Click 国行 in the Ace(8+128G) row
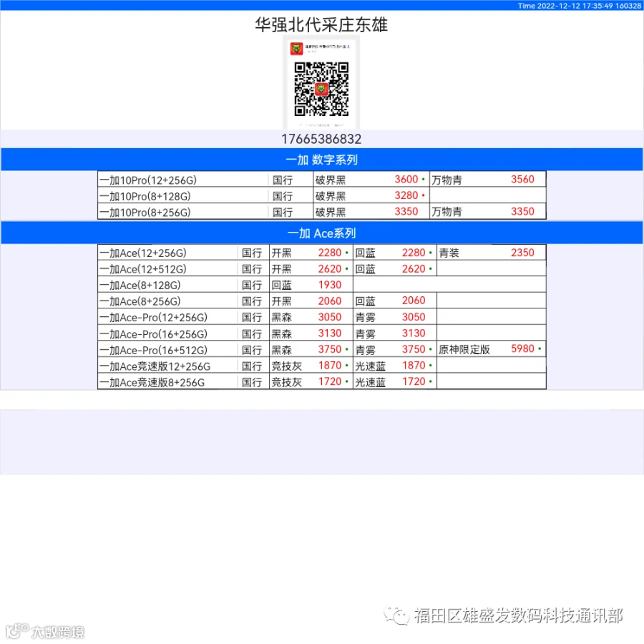 pos(252,285)
